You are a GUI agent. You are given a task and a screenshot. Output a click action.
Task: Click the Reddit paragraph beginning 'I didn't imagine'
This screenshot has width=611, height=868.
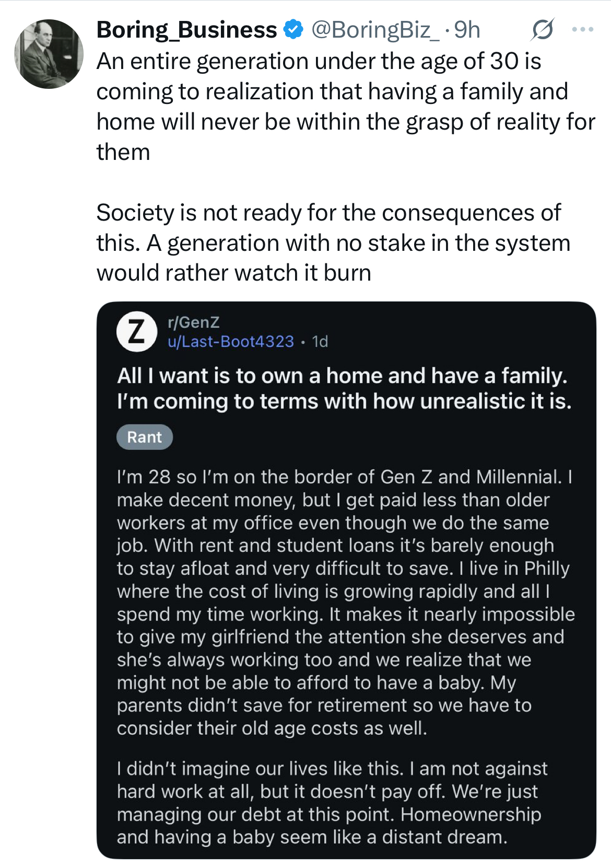(332, 802)
